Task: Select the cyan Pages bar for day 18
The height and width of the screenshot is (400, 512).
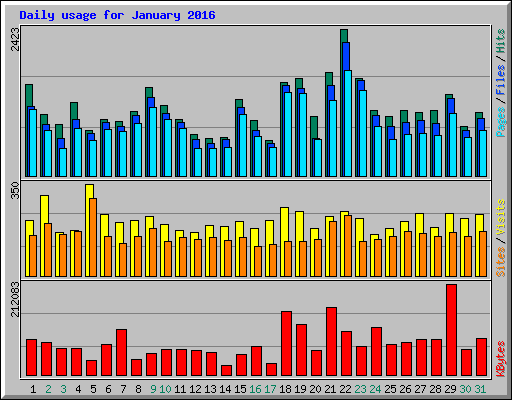Action: coord(288,134)
